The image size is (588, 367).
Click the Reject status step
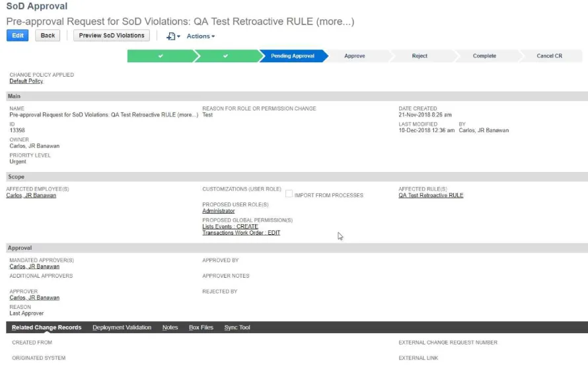click(420, 56)
